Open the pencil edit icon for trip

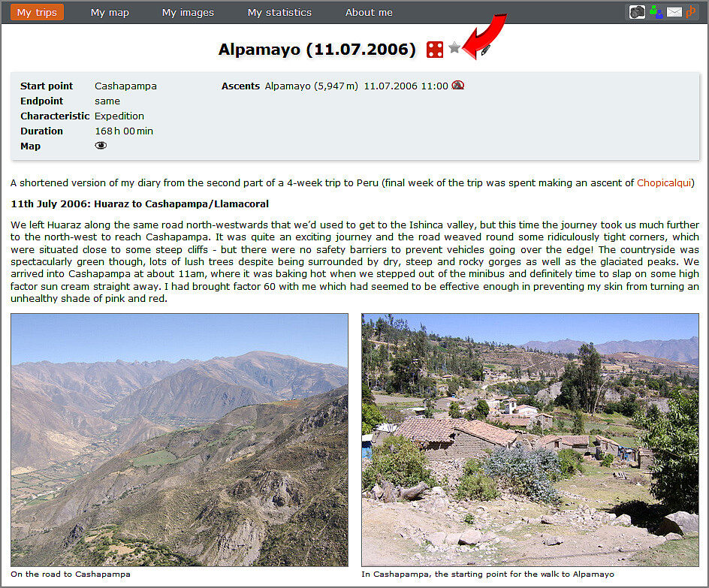point(485,50)
